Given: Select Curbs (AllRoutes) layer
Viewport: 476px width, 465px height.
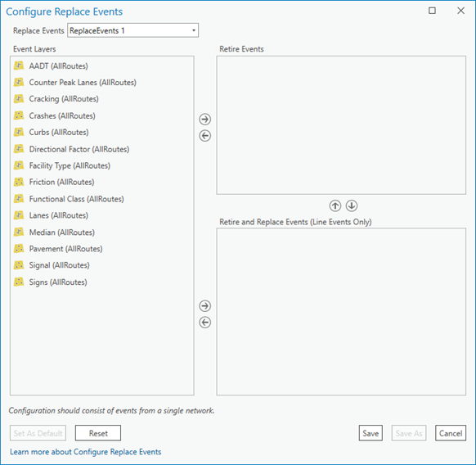Looking at the screenshot, I should coord(59,132).
